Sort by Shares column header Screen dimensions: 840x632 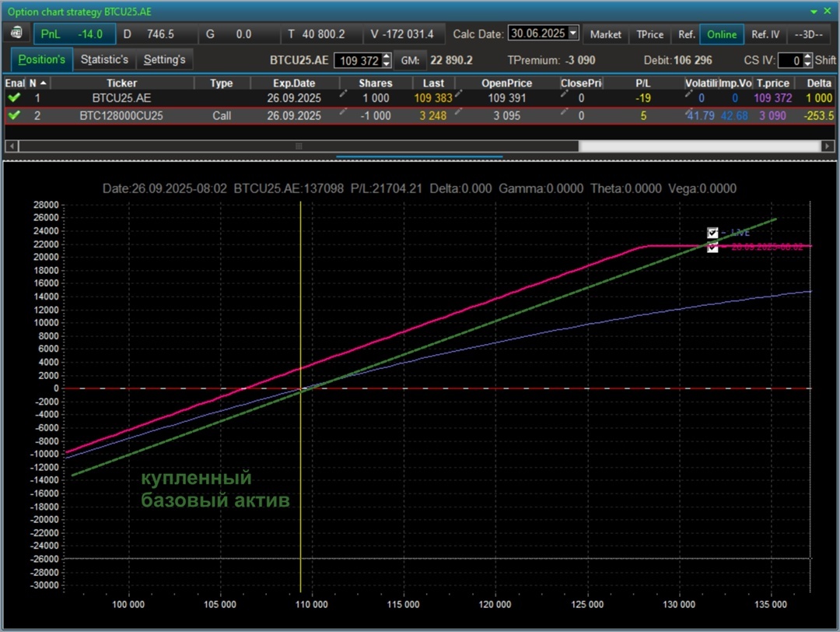coord(376,83)
